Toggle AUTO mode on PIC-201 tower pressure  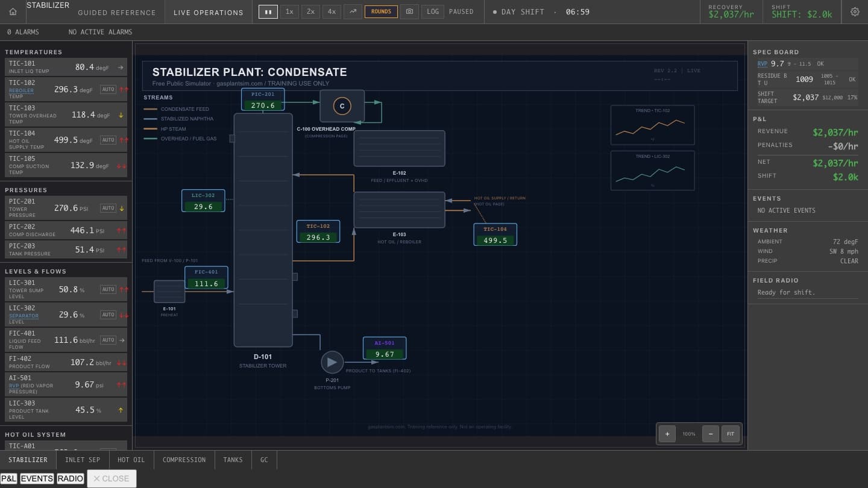(108, 208)
